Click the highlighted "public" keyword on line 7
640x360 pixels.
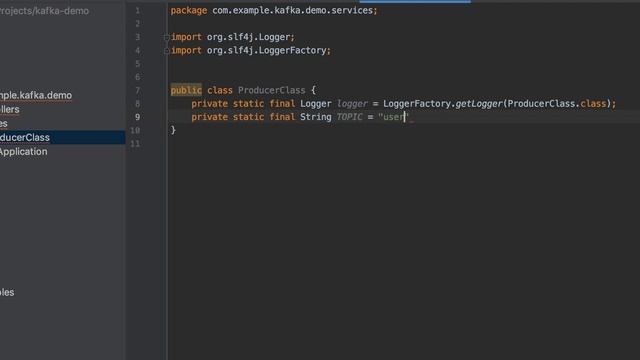tap(186, 90)
